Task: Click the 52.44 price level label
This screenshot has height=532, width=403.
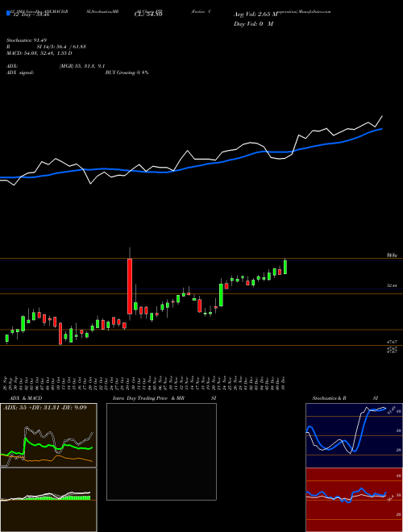Action: (x=392, y=286)
